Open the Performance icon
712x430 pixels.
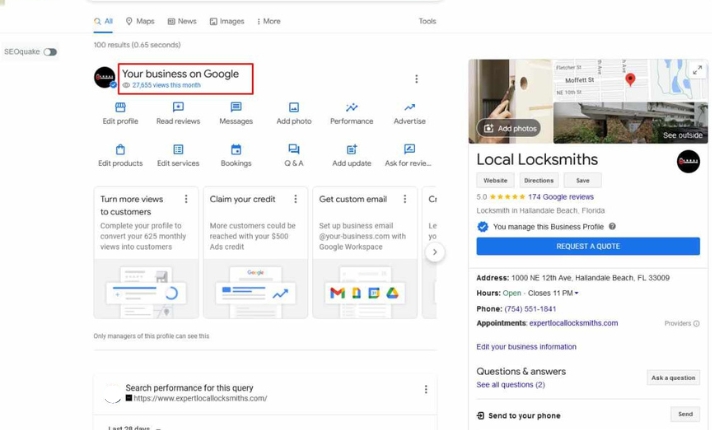351,107
